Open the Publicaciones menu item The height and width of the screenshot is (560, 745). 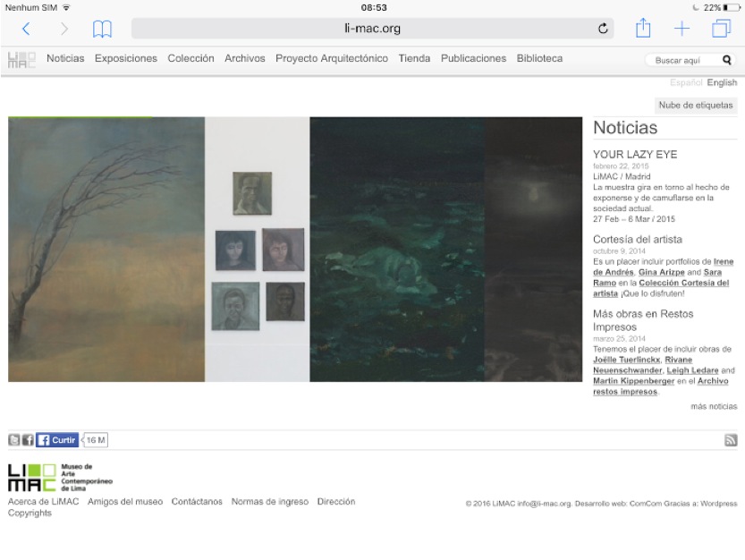473,58
